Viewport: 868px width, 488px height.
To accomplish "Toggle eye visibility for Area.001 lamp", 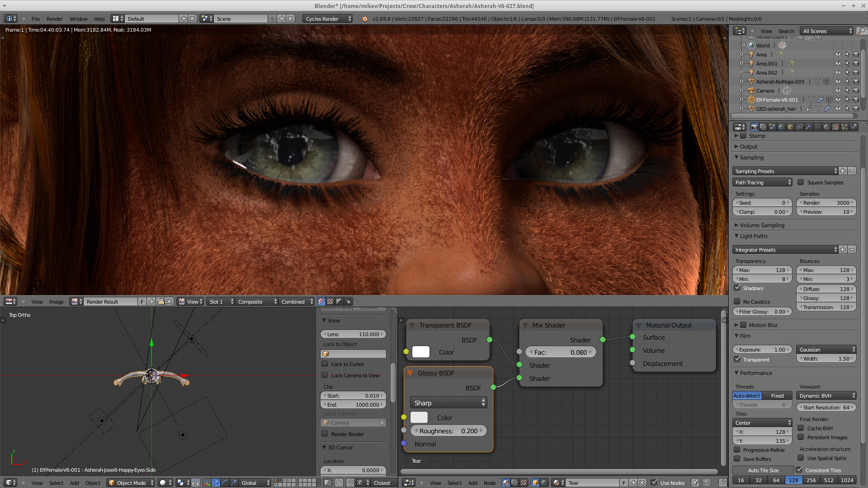I will point(838,63).
